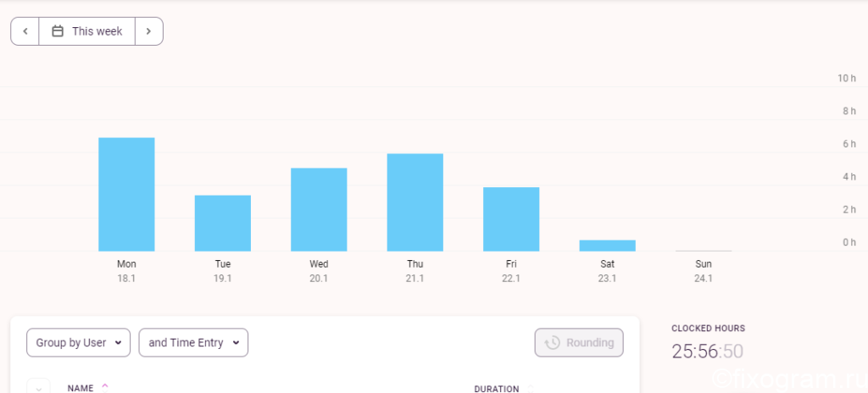Open and Time Entry dropdown
868x393 pixels.
tap(193, 343)
